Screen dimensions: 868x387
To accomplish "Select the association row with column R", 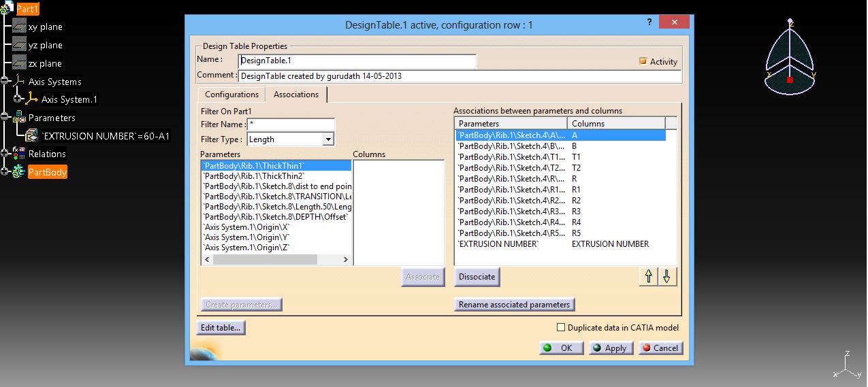I will point(560,179).
